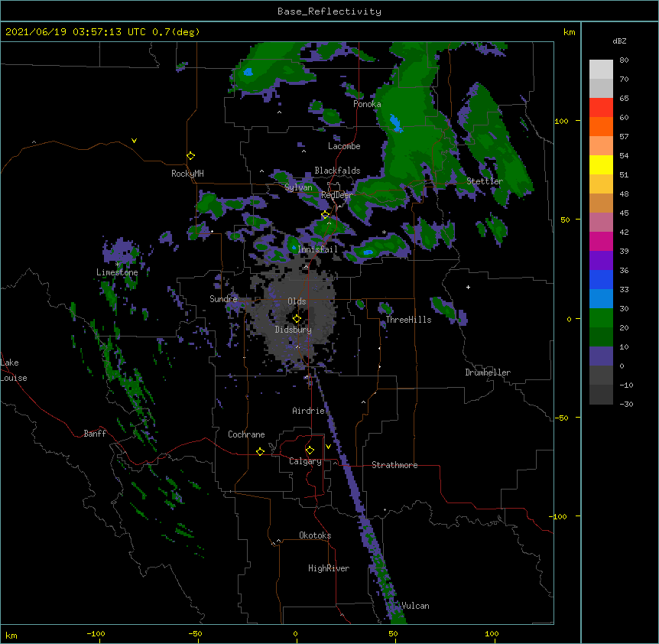Click the km unit label at top right

tap(569, 32)
